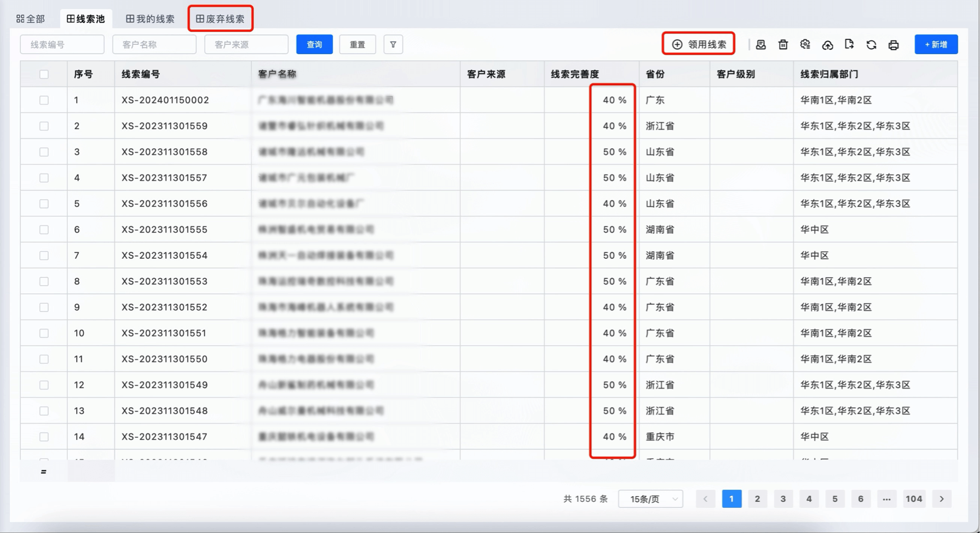Screen dimensions: 980x533
Task: Click the stamp icon next to 领用线索
Action: click(760, 45)
